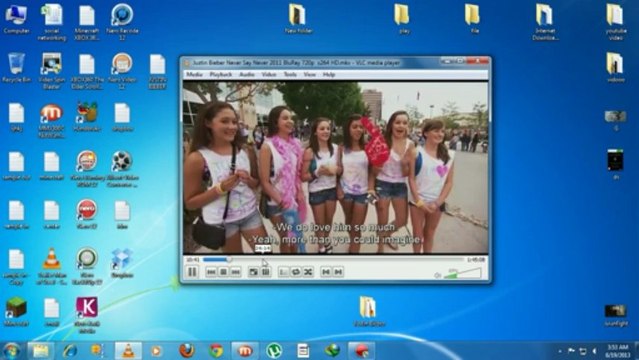Screen dimensions: 639x360
Task: Pause the video in VLC
Action: tap(192, 272)
